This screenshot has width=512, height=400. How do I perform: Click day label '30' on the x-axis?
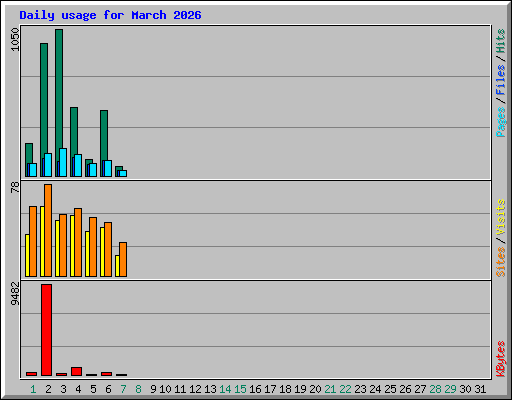pos(465,389)
